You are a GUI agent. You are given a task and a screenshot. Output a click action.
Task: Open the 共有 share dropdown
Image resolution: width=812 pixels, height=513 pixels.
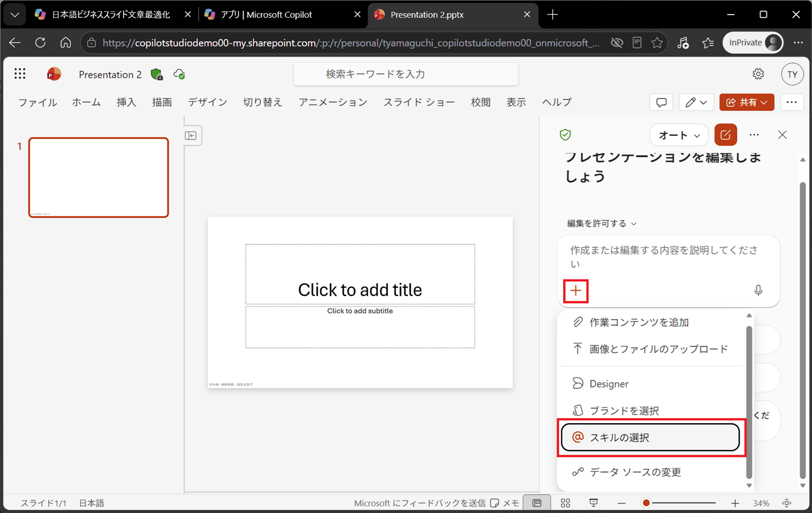[x=746, y=102]
